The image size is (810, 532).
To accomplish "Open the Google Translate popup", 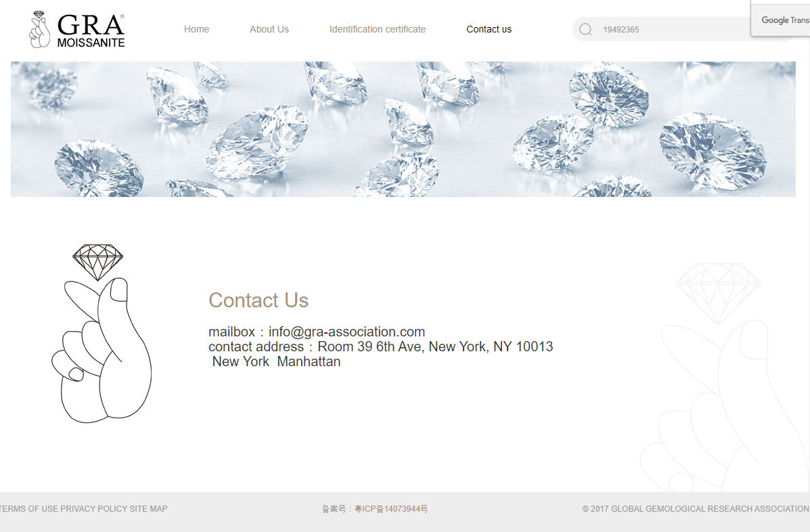I will click(781, 20).
